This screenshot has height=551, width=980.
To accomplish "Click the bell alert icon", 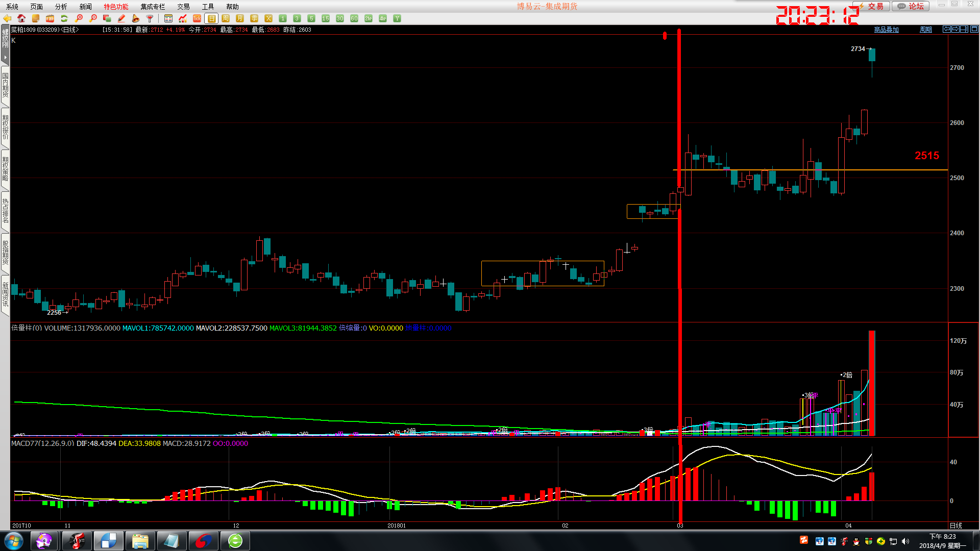I will (x=136, y=18).
